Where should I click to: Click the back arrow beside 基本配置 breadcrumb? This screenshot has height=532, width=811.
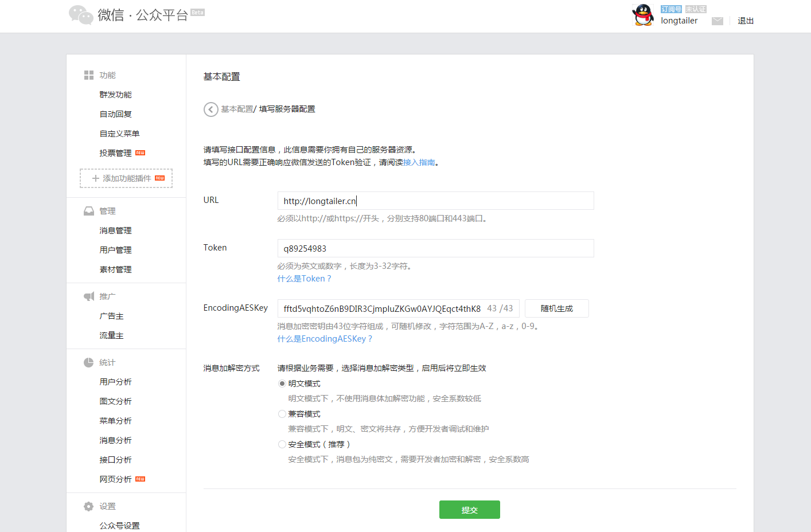(x=210, y=109)
